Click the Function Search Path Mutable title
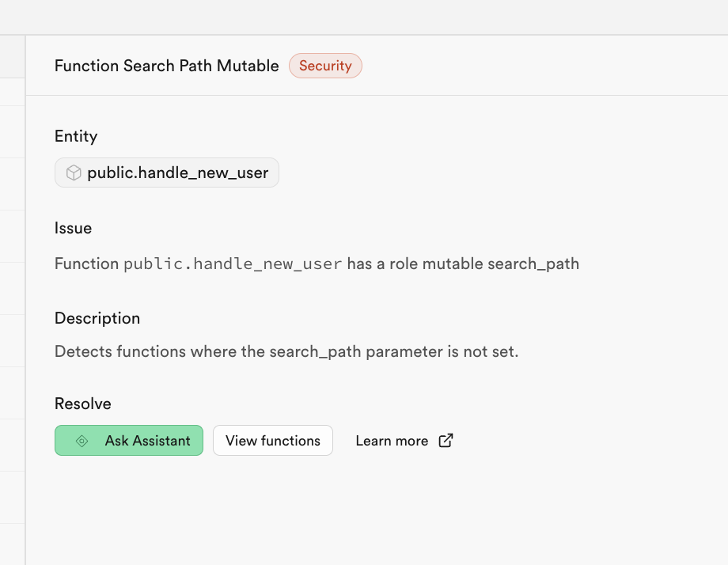The width and height of the screenshot is (728, 565). (166, 66)
